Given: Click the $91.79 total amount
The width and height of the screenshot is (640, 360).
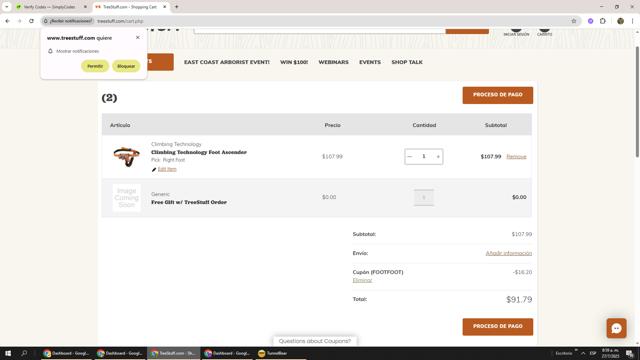Looking at the screenshot, I should (519, 299).
